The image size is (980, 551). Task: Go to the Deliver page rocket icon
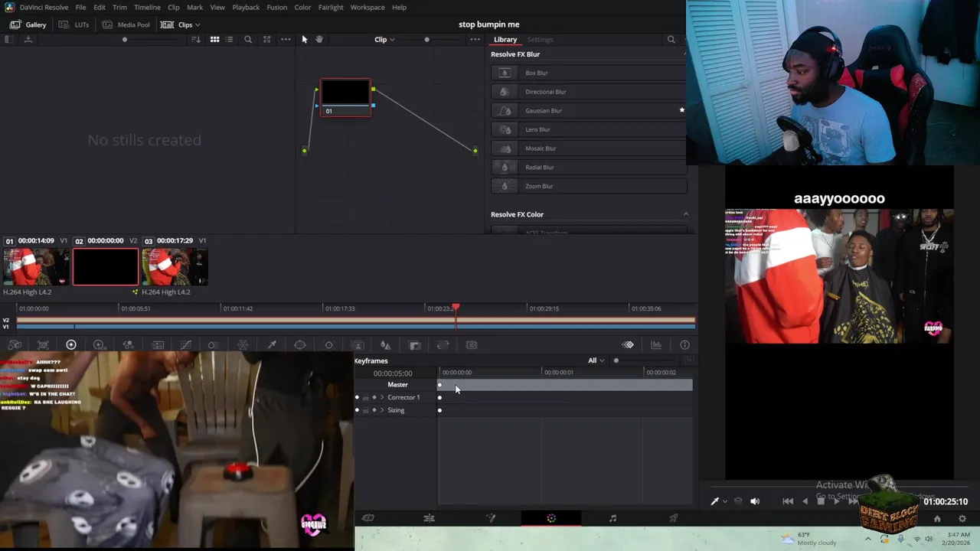[674, 518]
